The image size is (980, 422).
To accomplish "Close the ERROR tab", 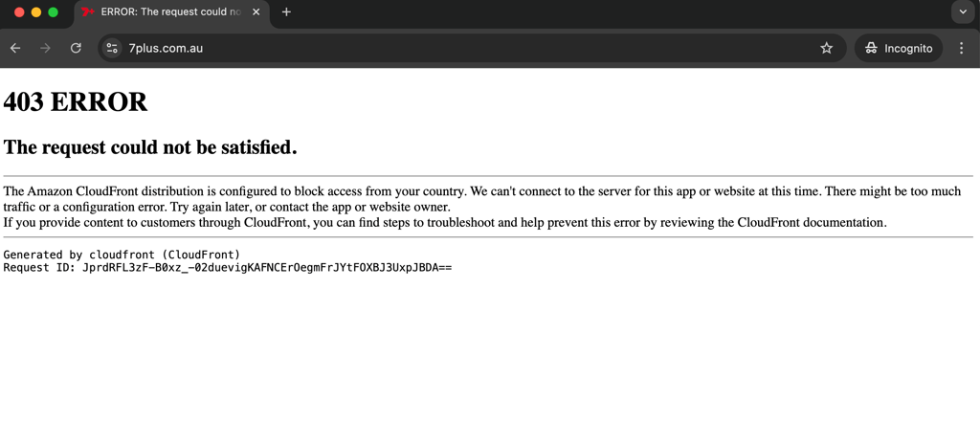I will 256,11.
